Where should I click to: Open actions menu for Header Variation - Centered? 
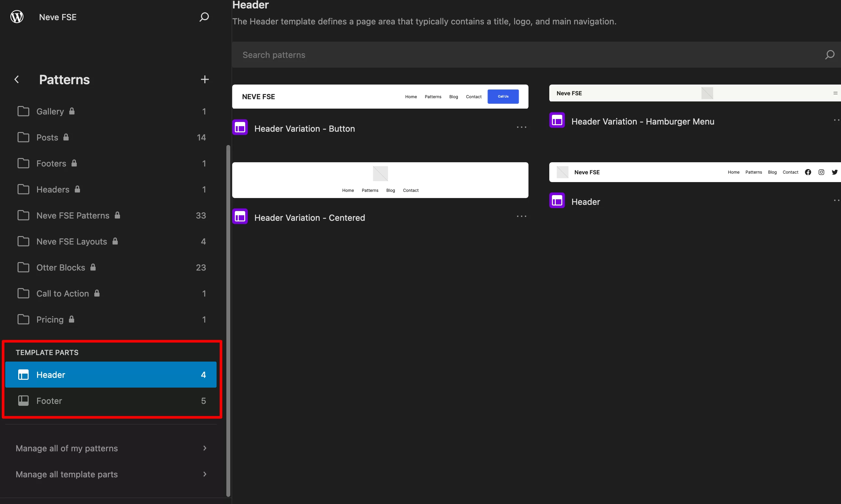tap(521, 216)
